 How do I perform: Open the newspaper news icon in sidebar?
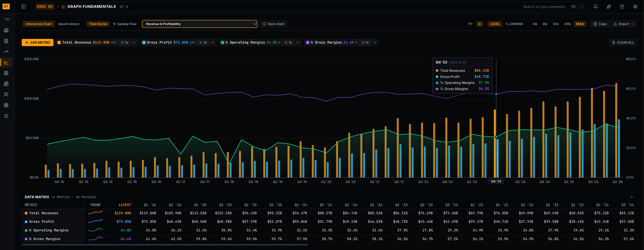[x=6, y=84]
